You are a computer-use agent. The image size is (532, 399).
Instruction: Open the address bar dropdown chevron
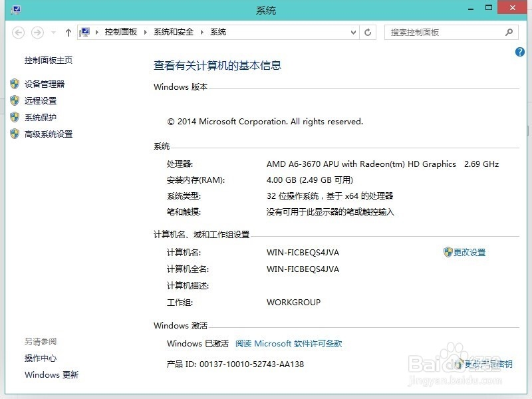click(x=353, y=32)
